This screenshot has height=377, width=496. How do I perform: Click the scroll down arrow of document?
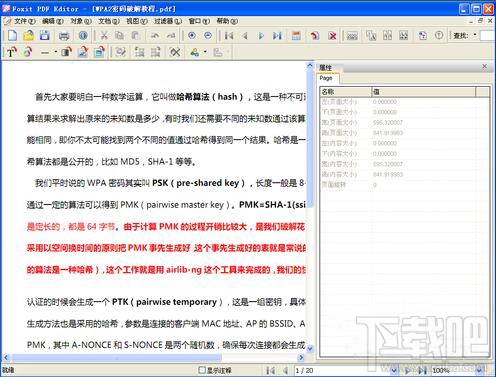click(310, 349)
